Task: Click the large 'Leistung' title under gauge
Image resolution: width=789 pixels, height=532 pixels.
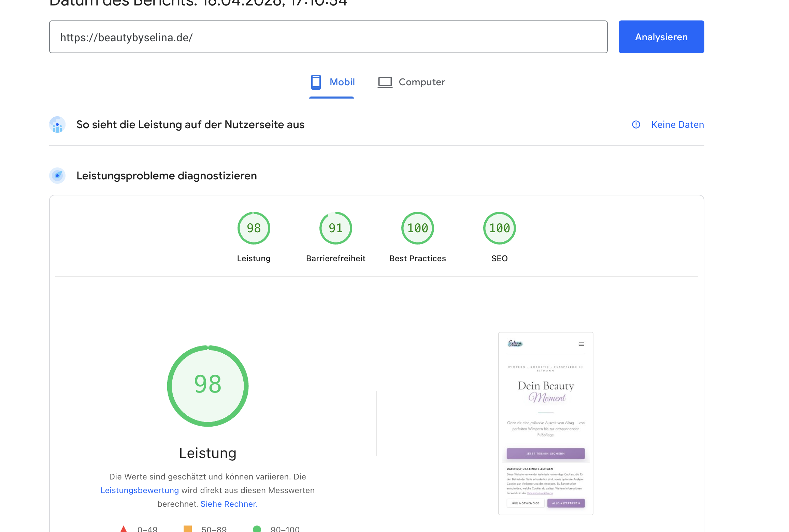Action: 207,453
